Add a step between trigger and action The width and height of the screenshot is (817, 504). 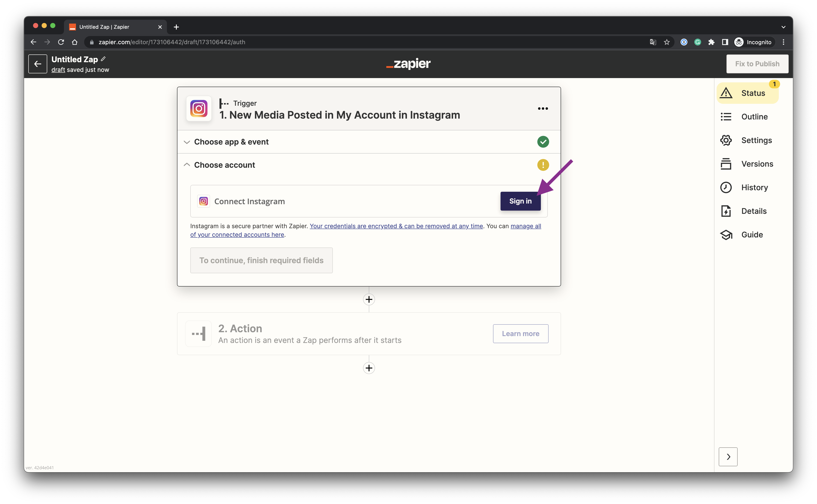point(369,299)
